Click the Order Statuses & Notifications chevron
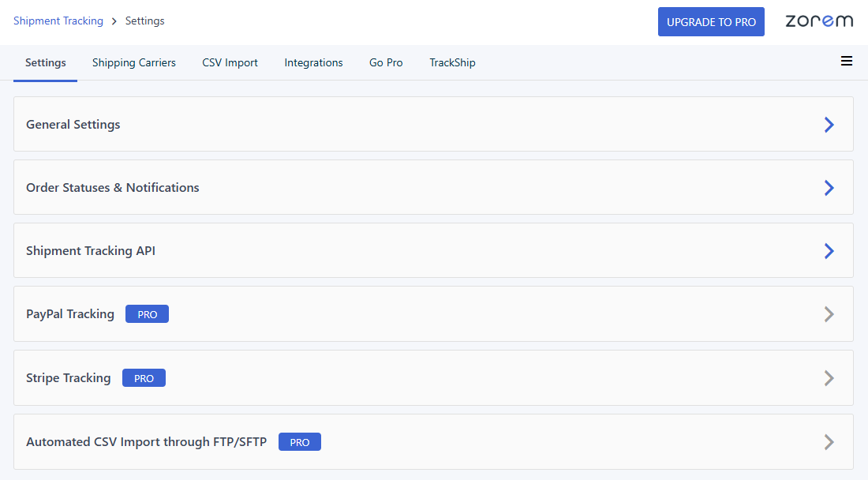 click(x=829, y=187)
